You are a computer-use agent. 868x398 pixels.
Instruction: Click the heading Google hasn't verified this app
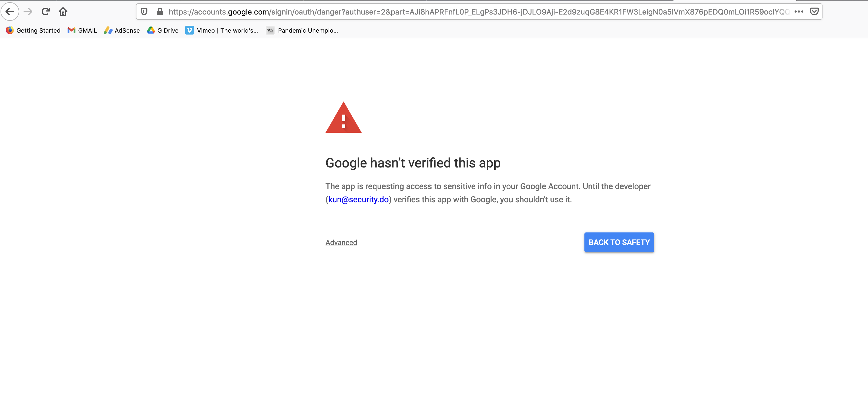(413, 163)
